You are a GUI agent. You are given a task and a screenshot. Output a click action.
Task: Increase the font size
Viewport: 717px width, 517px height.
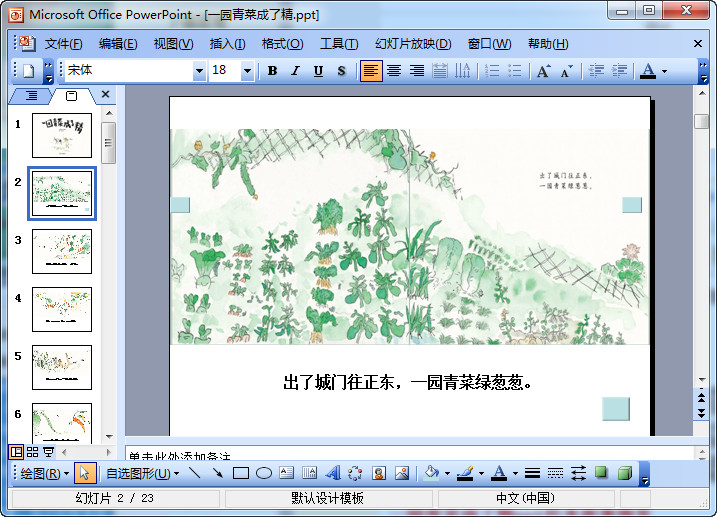[x=544, y=71]
